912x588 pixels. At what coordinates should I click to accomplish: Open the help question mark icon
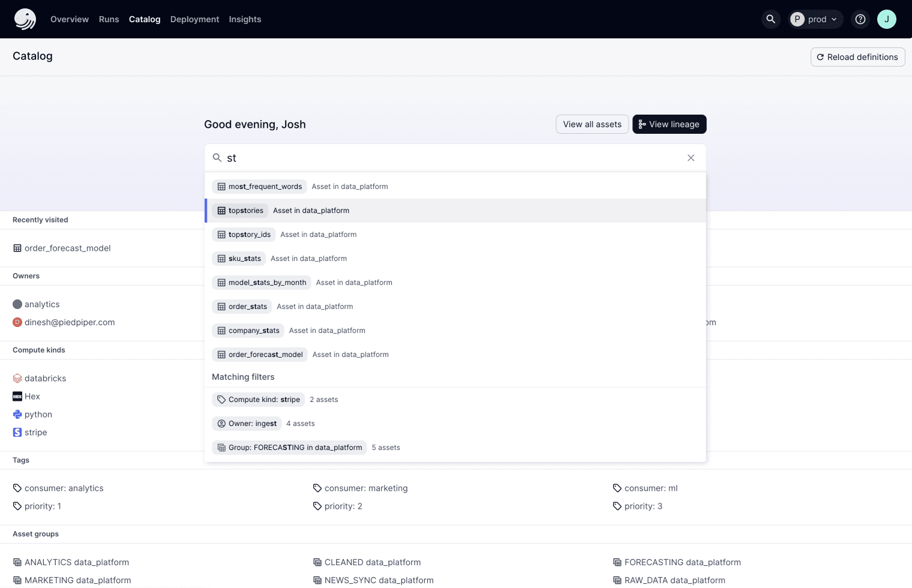(x=860, y=19)
